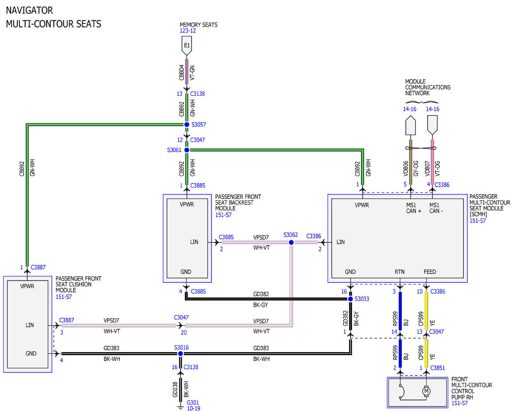
Task: Click the C3047 connector label above pin 20
Action: pos(181,317)
